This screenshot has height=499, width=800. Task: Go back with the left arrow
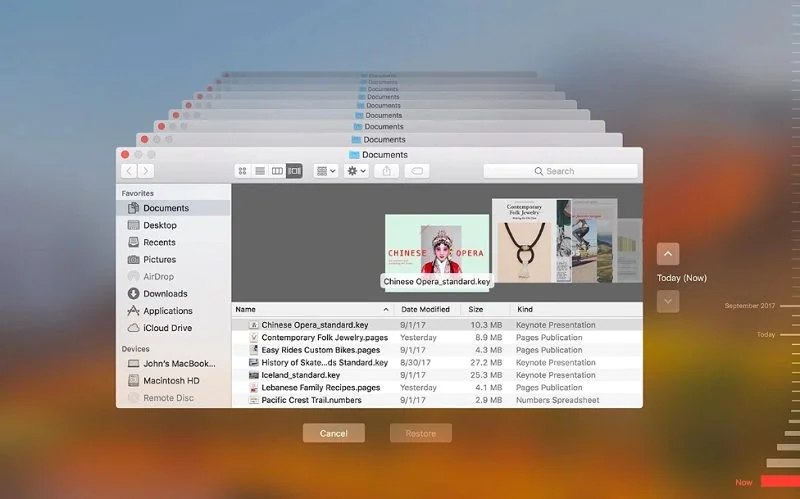[x=129, y=171]
